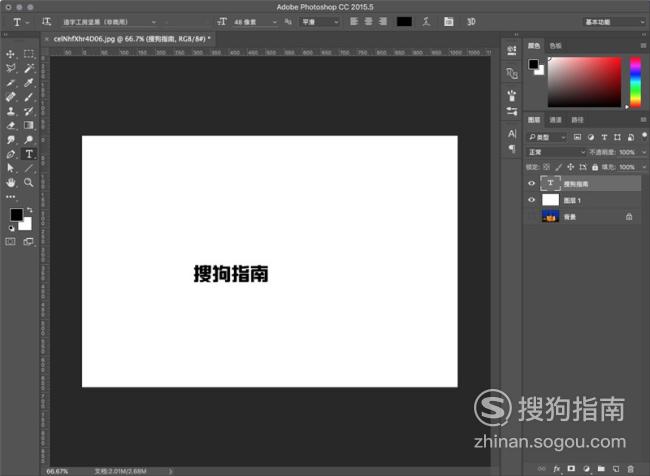Select the Dodge tool

29,140
